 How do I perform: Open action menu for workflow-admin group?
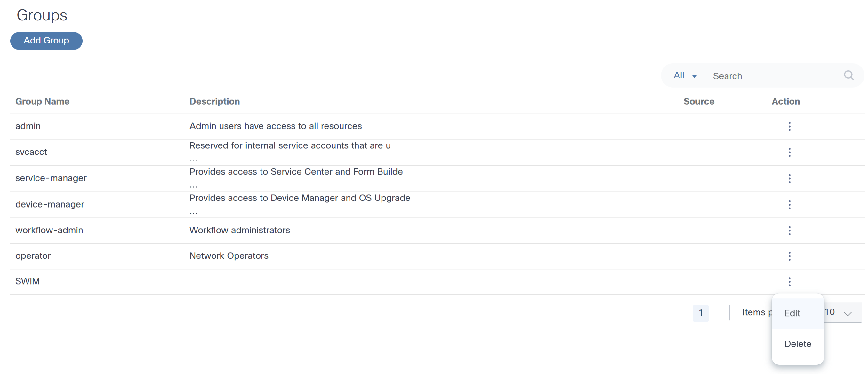coord(789,231)
